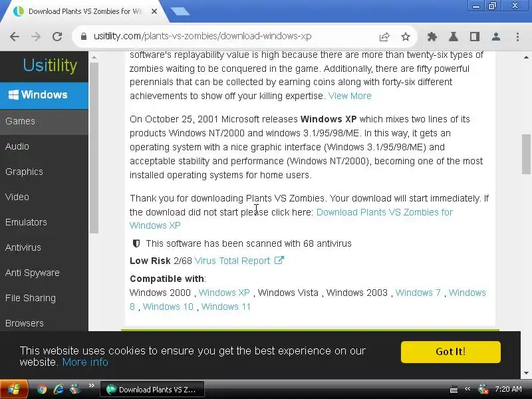Image resolution: width=532 pixels, height=399 pixels.
Task: Click the sidebar scrollbar thumb
Action: coord(94,148)
